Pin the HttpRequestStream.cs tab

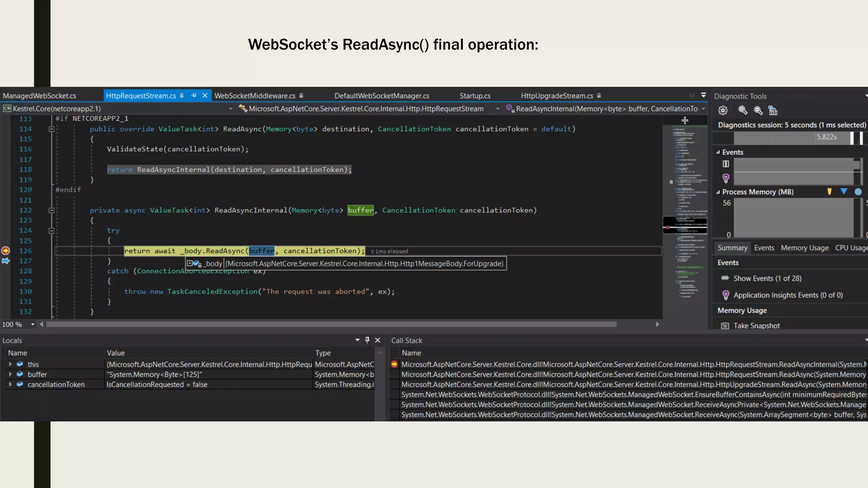[x=194, y=95]
